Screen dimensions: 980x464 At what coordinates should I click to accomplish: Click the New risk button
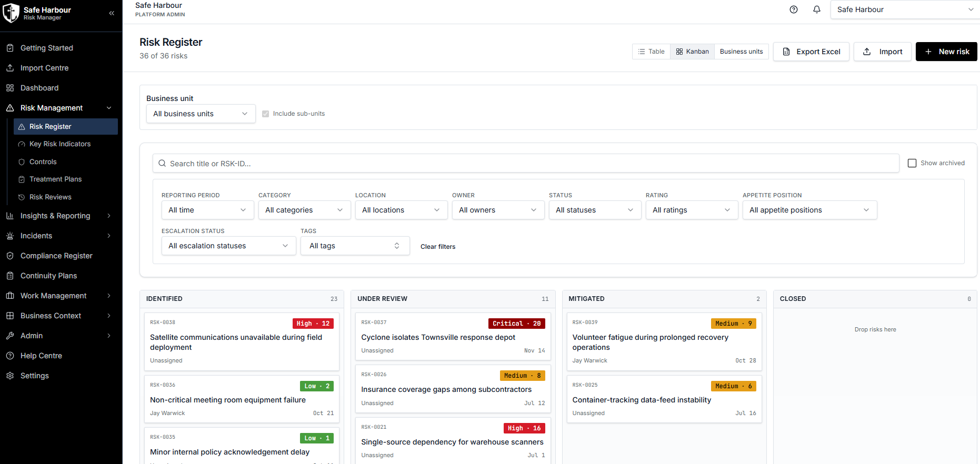click(x=946, y=52)
